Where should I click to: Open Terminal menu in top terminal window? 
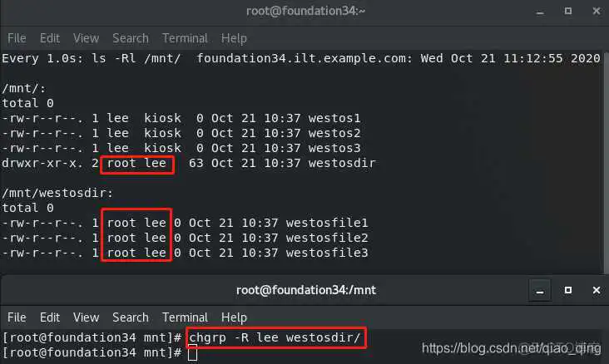click(185, 38)
